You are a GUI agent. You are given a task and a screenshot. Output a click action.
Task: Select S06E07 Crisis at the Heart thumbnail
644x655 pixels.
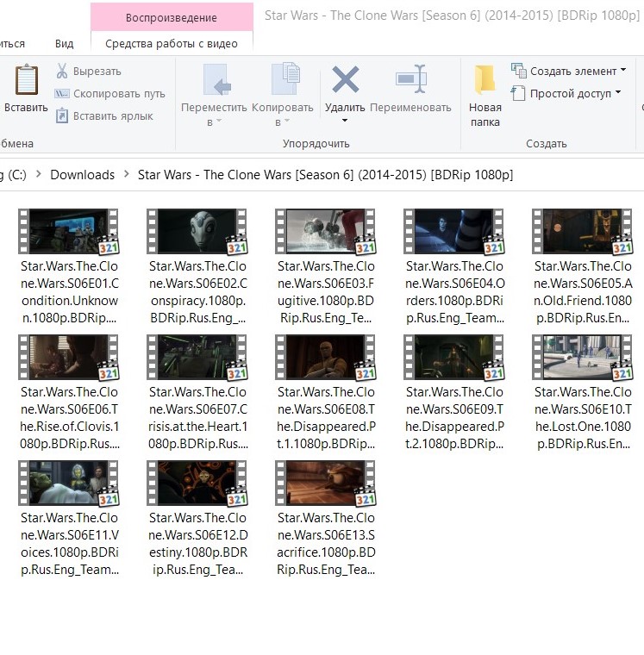197,357
